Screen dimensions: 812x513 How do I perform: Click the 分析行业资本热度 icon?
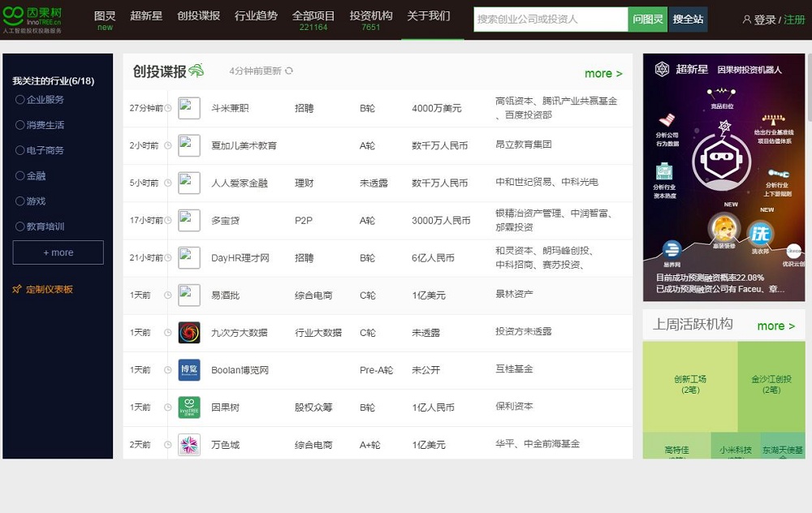[664, 170]
